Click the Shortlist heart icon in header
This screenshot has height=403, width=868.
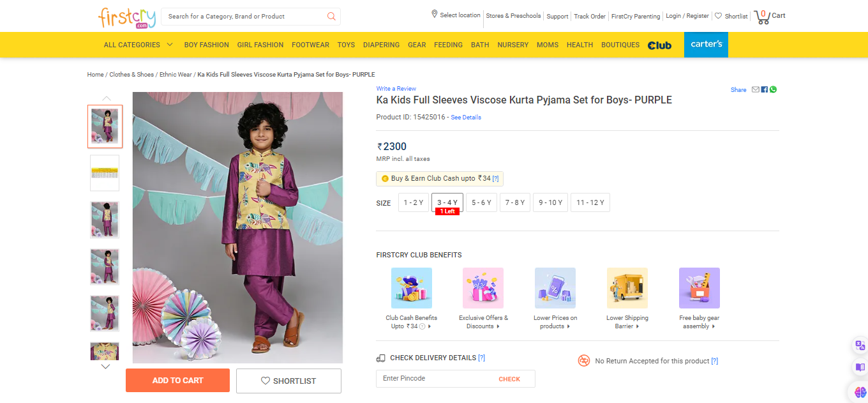tap(718, 16)
